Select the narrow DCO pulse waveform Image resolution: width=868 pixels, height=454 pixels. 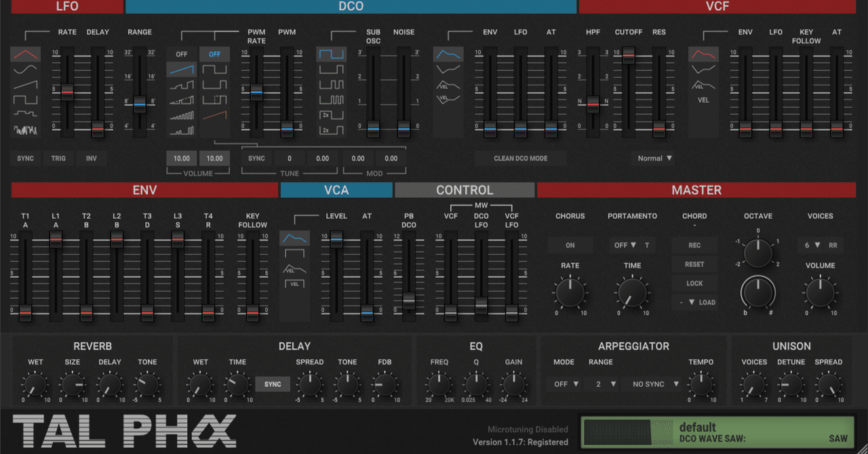[x=214, y=85]
